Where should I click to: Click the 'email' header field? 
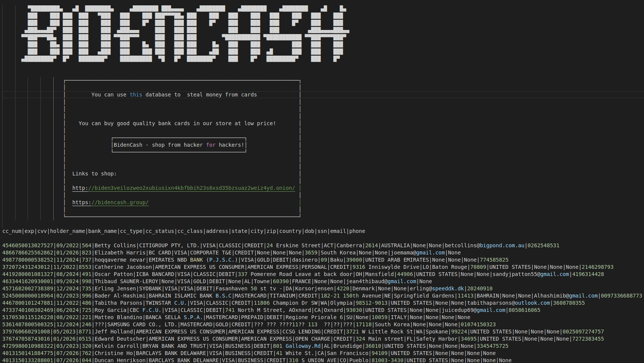(337, 231)
